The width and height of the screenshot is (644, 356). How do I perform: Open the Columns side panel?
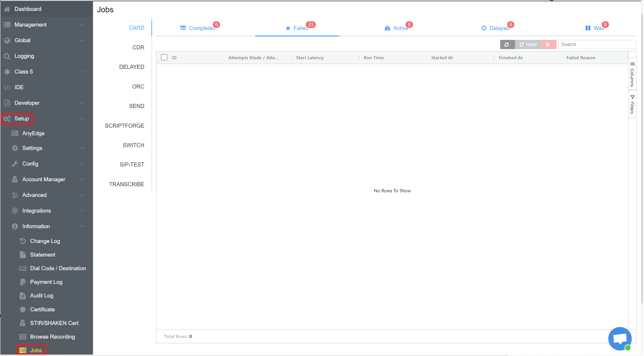(632, 74)
